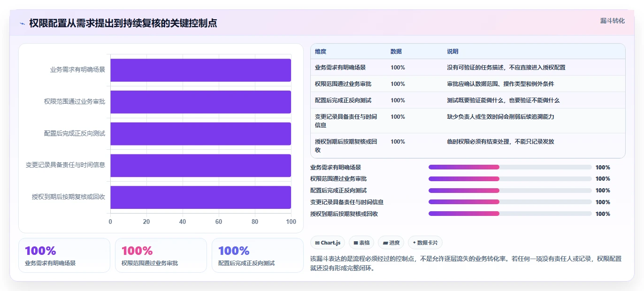
Task: Select the 进度 tag chip
Action: pos(391,243)
